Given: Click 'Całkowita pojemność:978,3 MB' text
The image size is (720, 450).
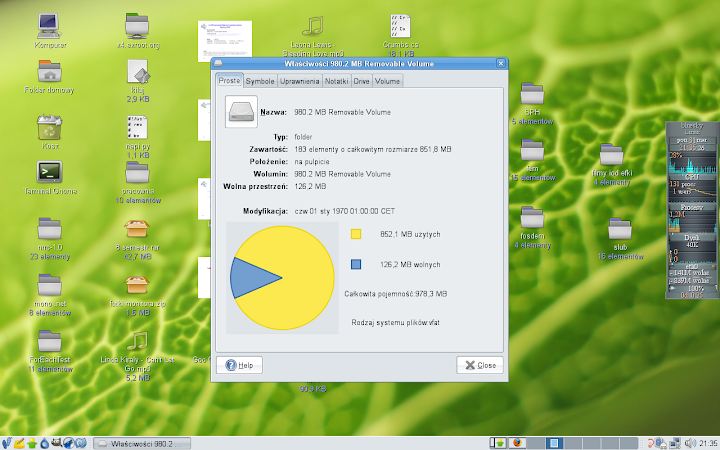Looking at the screenshot, I should click(x=396, y=294).
